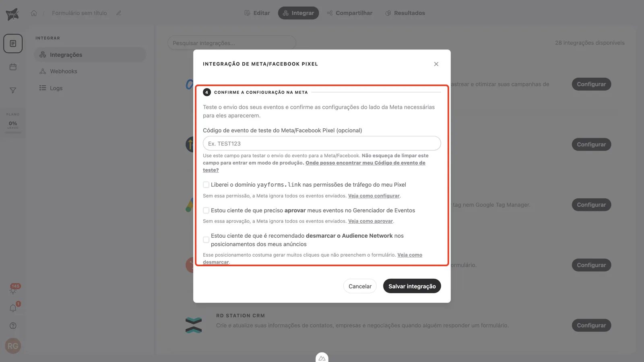Open the funnel filter icon in sidebar
This screenshot has height=362, width=644.
(x=13, y=90)
